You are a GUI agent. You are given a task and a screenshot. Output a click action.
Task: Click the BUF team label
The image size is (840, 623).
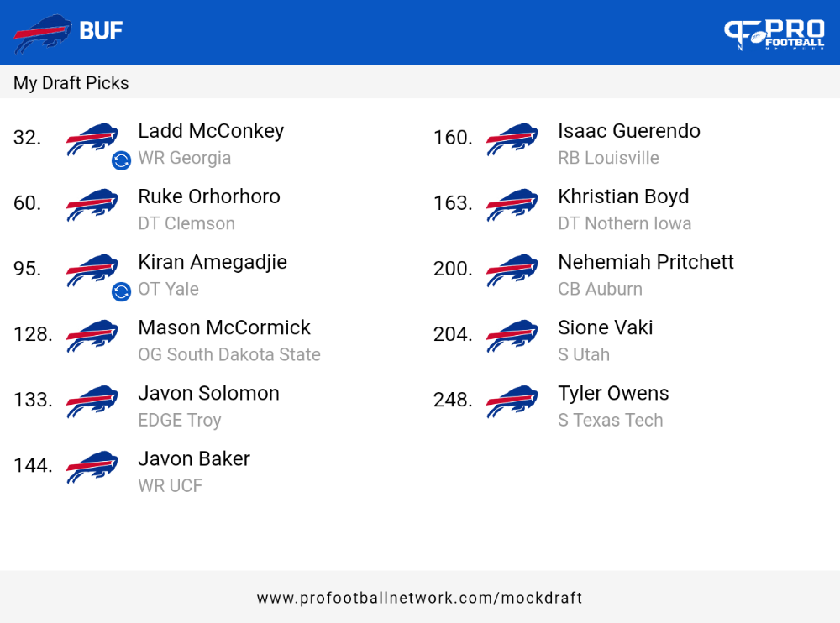[x=101, y=31]
